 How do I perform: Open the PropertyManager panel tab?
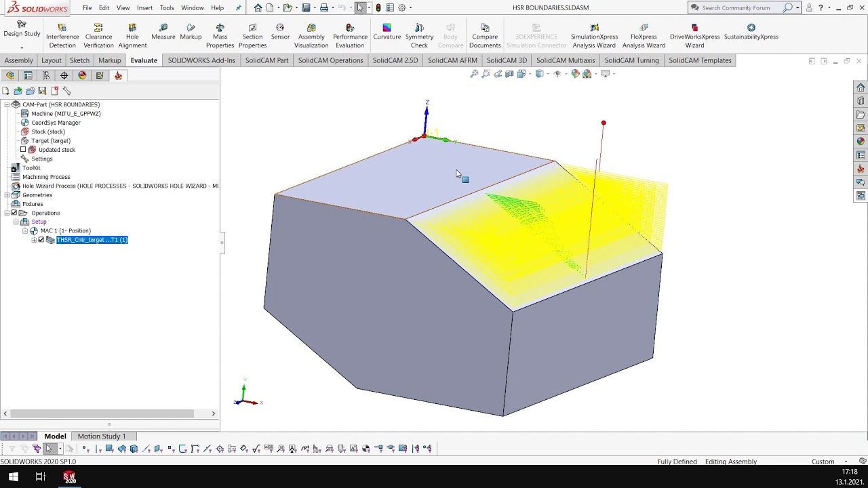(x=28, y=75)
